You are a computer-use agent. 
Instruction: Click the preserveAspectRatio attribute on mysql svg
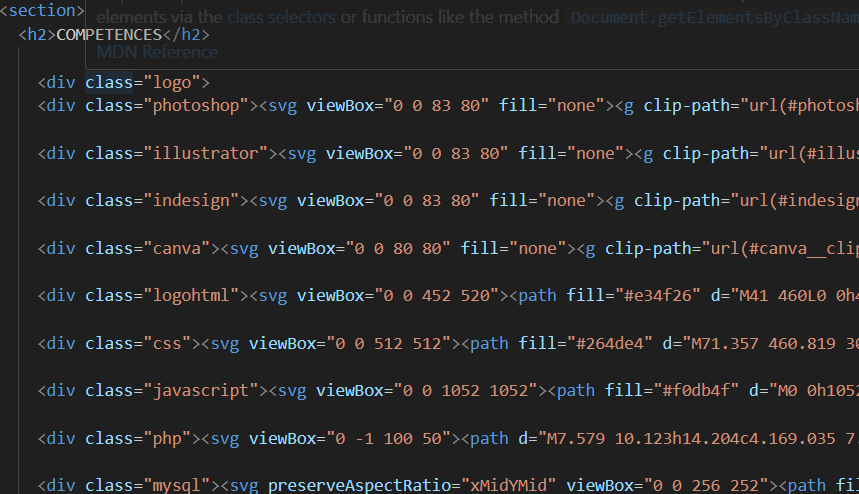click(364, 485)
